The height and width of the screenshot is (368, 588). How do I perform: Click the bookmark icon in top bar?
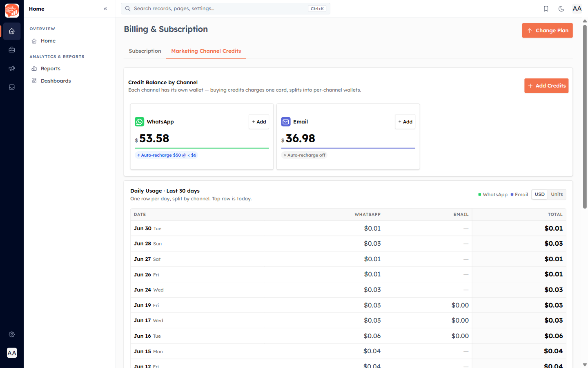[x=546, y=9]
